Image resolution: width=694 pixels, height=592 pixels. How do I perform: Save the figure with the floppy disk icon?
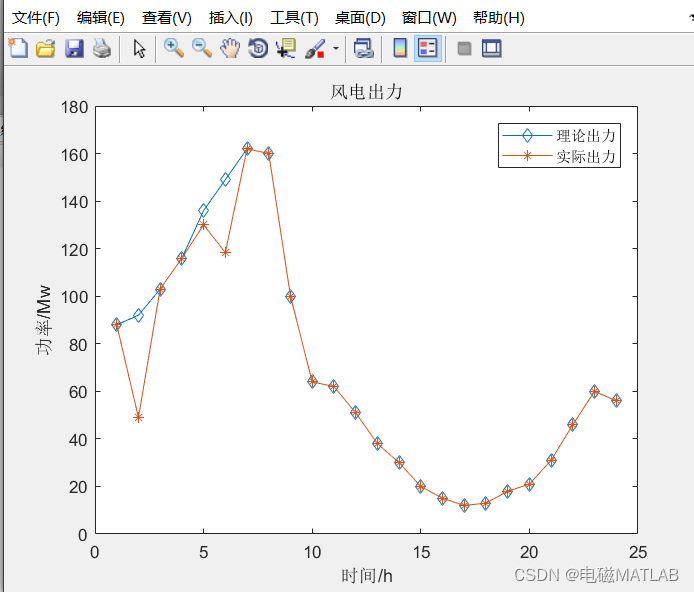(x=74, y=48)
